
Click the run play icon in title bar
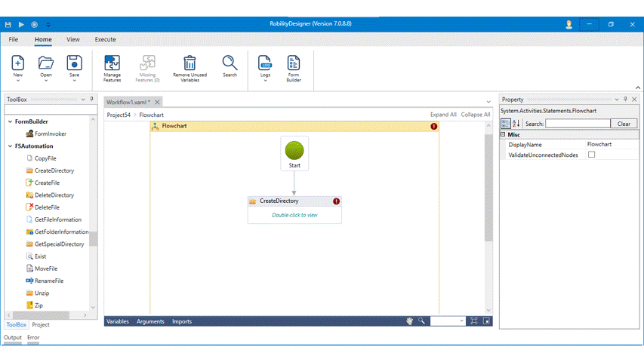22,24
